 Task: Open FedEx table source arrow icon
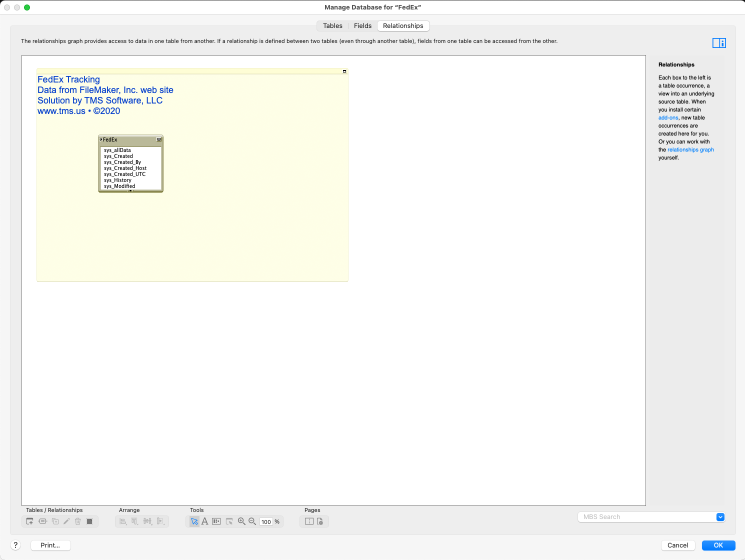click(x=101, y=139)
